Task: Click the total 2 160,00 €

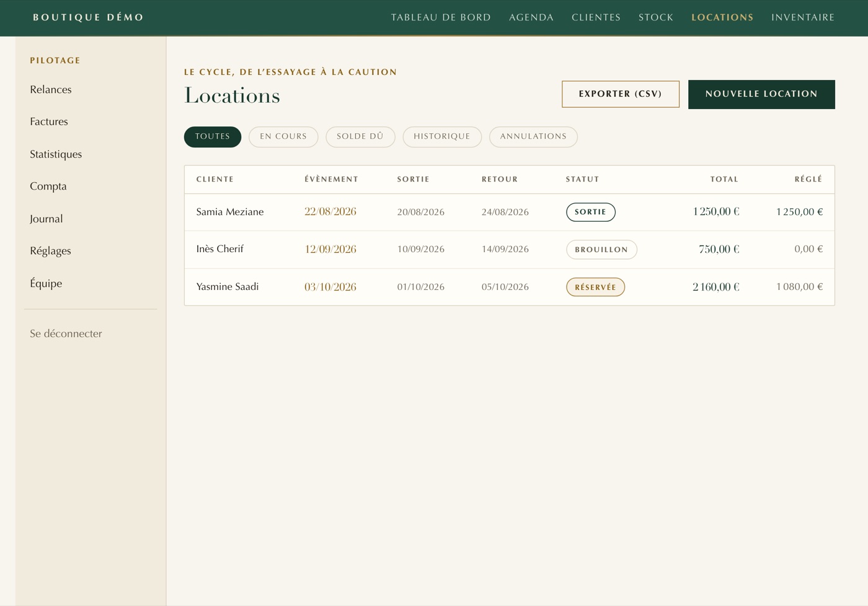Action: pos(716,287)
